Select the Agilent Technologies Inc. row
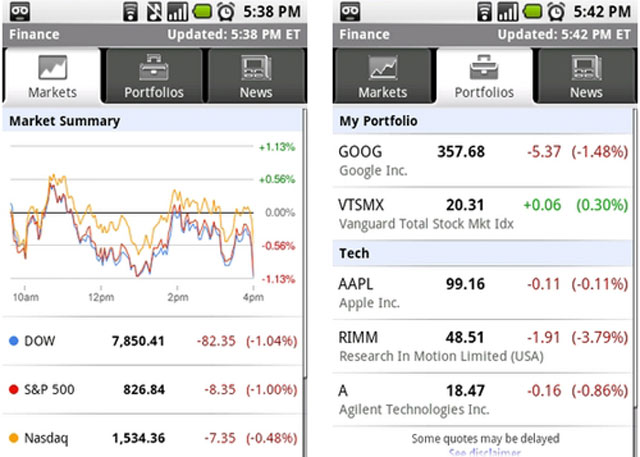This screenshot has width=640, height=457. [483, 399]
